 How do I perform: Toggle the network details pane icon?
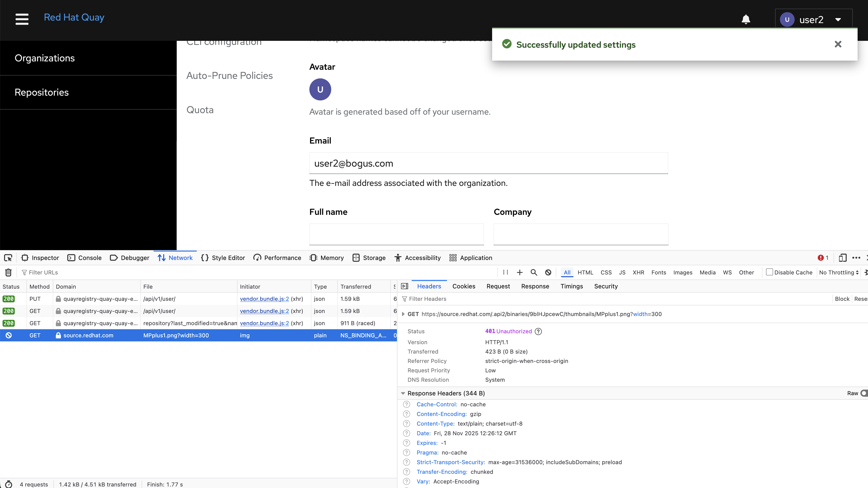pyautogui.click(x=405, y=286)
